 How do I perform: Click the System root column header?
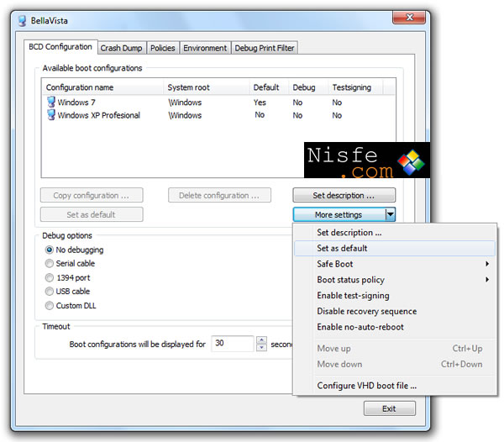(x=207, y=87)
